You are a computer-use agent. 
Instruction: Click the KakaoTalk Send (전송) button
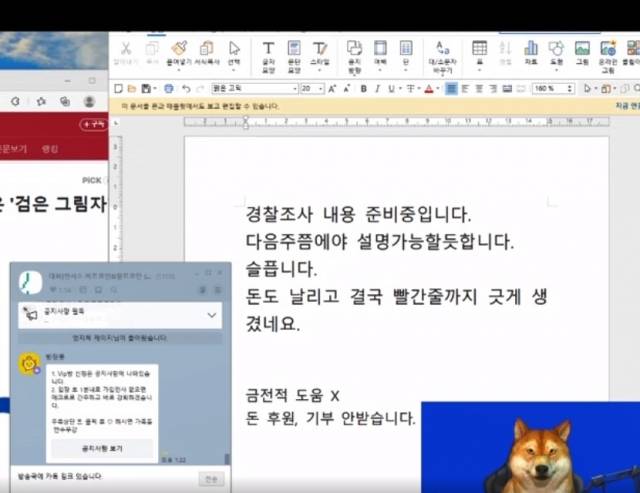pos(211,479)
